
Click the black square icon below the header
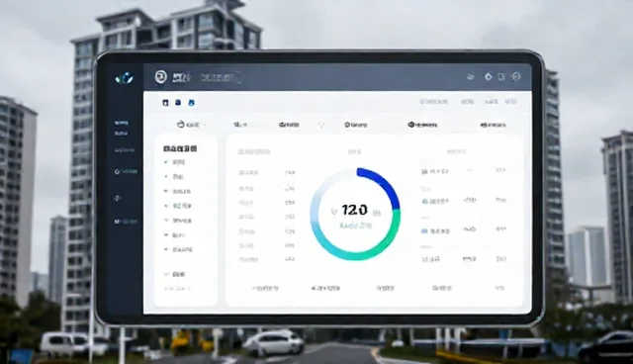(165, 103)
